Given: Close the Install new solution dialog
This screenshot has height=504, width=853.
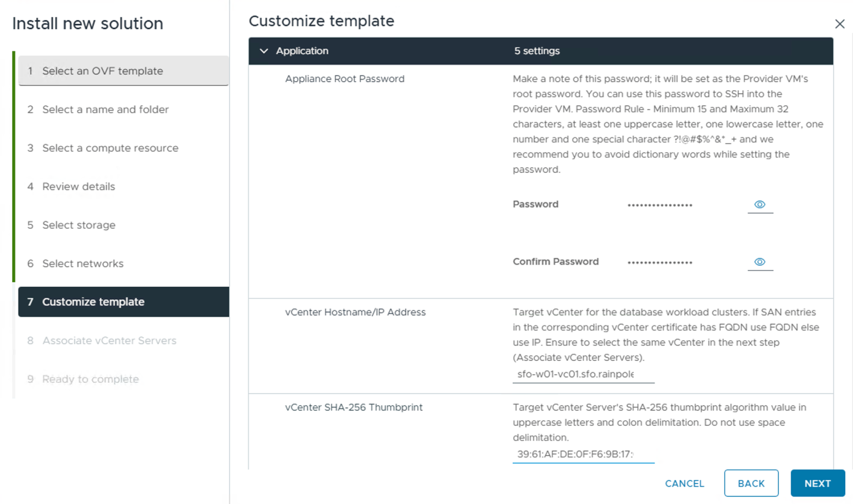Looking at the screenshot, I should point(840,24).
